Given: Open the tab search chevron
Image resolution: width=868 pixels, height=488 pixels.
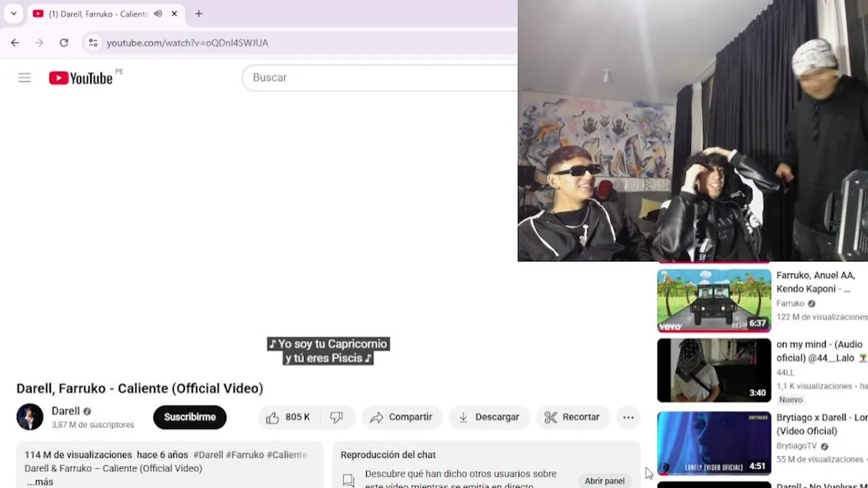Looking at the screenshot, I should [14, 14].
